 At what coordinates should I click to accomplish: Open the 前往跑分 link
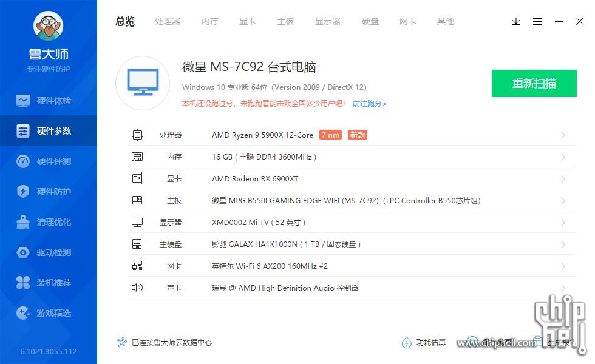point(369,104)
